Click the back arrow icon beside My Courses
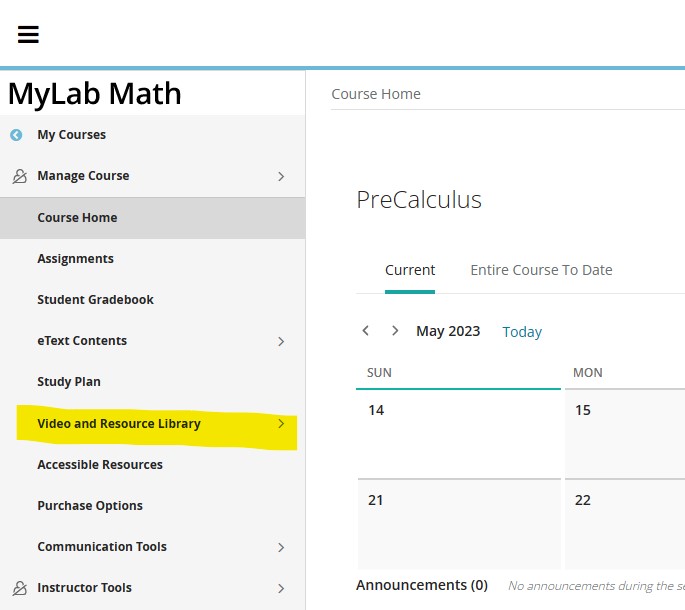The image size is (685, 610). [x=16, y=135]
